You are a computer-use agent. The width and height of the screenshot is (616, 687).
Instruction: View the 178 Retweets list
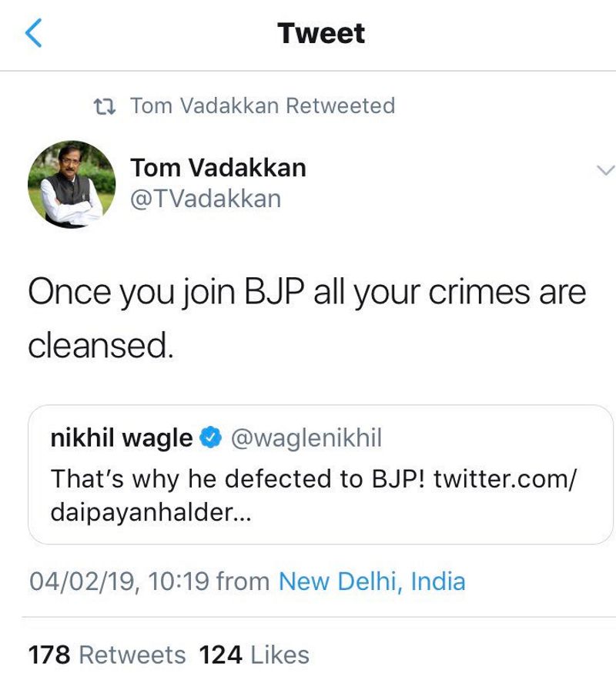point(107,655)
